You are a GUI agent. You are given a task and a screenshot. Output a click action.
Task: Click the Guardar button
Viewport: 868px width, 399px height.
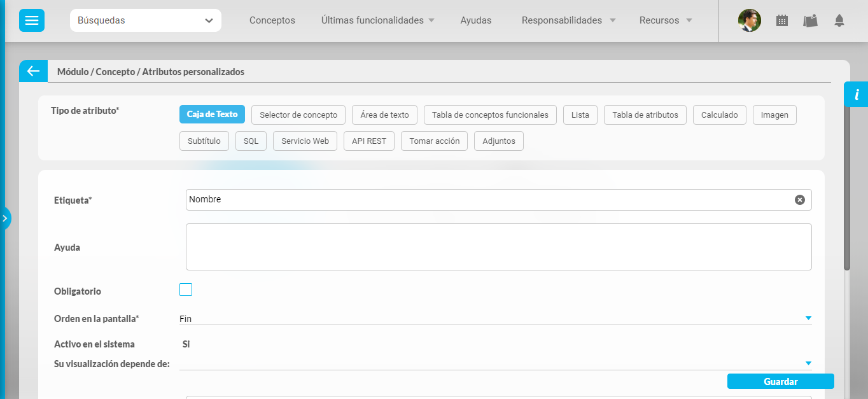(x=780, y=381)
